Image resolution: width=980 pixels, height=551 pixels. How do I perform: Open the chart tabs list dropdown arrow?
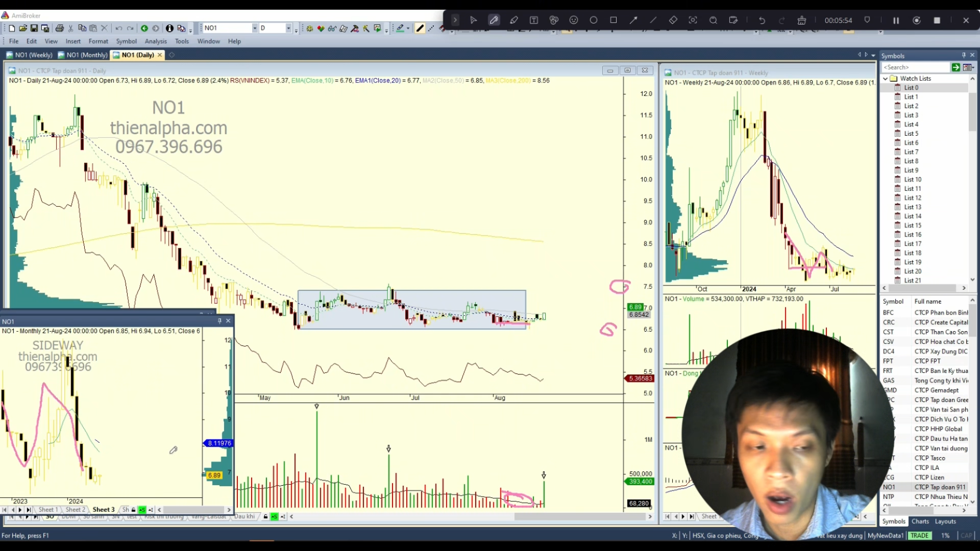click(873, 55)
